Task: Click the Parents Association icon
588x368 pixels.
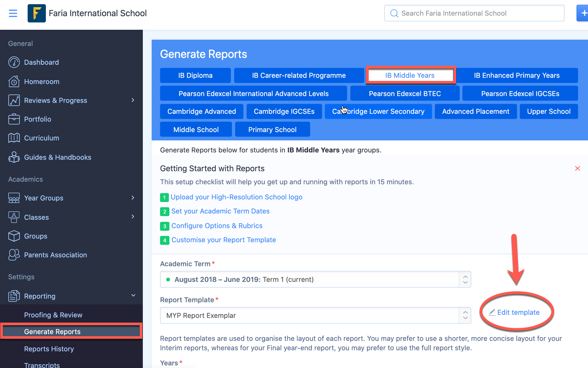Action: coord(14,255)
